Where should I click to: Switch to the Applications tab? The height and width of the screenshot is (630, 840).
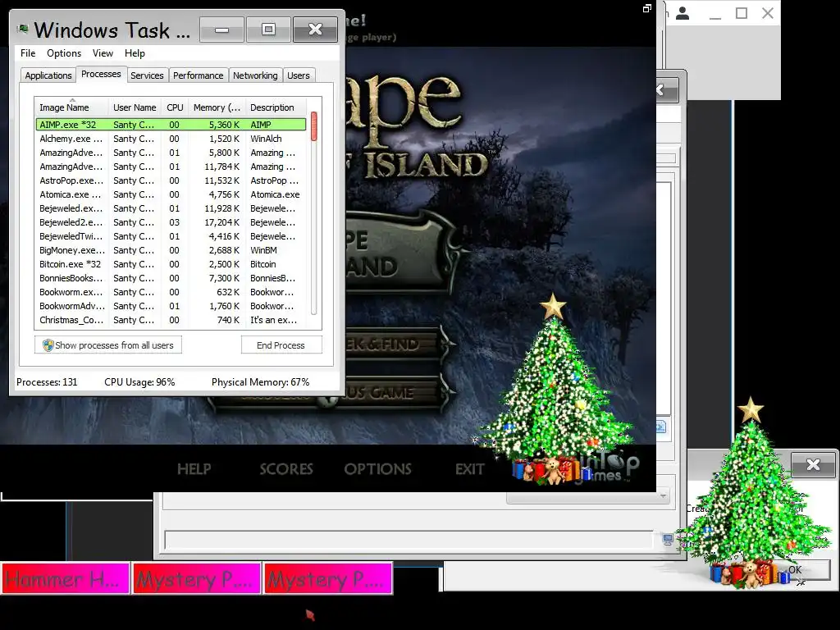tap(48, 75)
